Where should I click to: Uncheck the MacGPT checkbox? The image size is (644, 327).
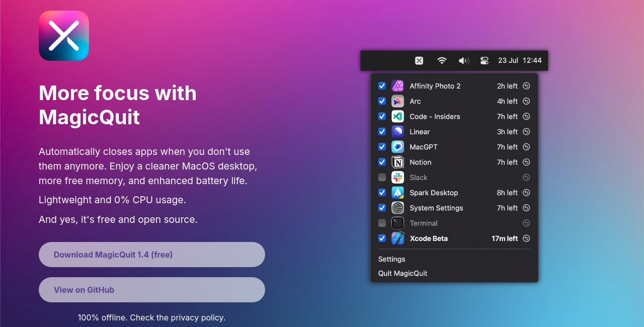tap(382, 147)
